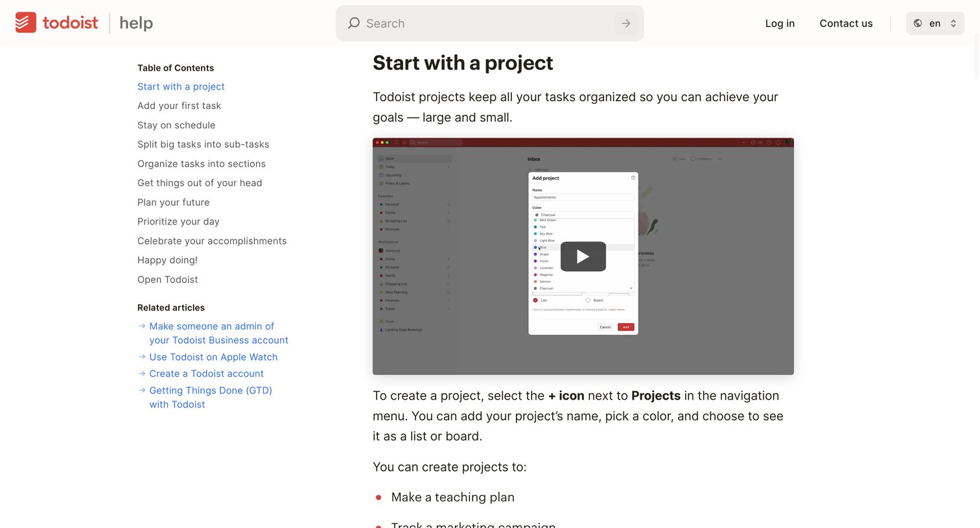This screenshot has width=980, height=528.
Task: Jump to Happy doing! section
Action: 167,260
